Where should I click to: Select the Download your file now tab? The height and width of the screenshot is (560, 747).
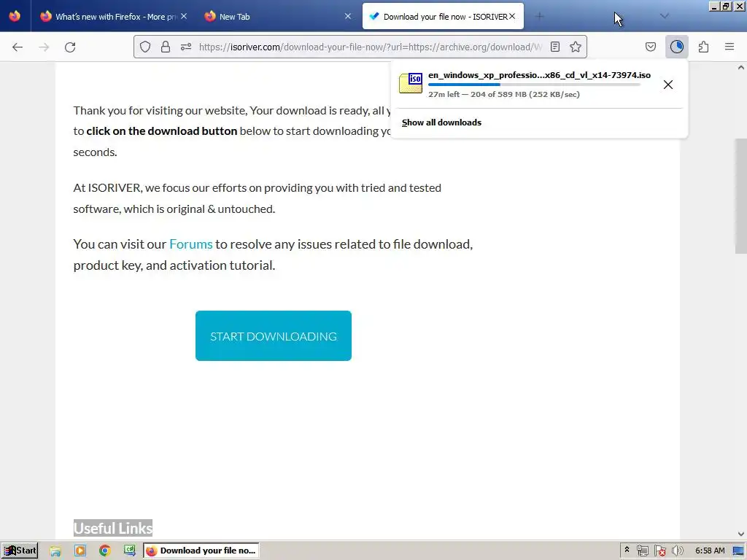(x=443, y=16)
